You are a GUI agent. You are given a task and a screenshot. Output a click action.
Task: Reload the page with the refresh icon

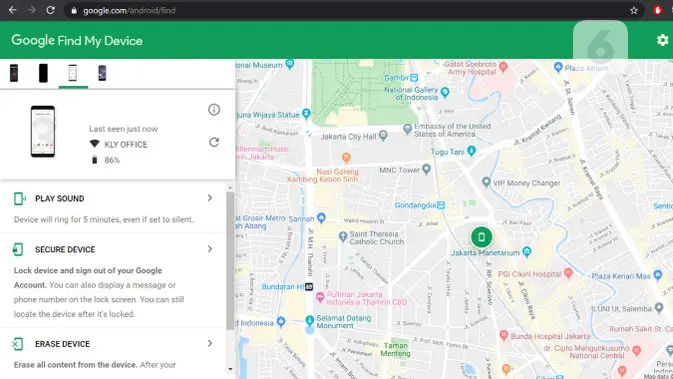pyautogui.click(x=50, y=10)
